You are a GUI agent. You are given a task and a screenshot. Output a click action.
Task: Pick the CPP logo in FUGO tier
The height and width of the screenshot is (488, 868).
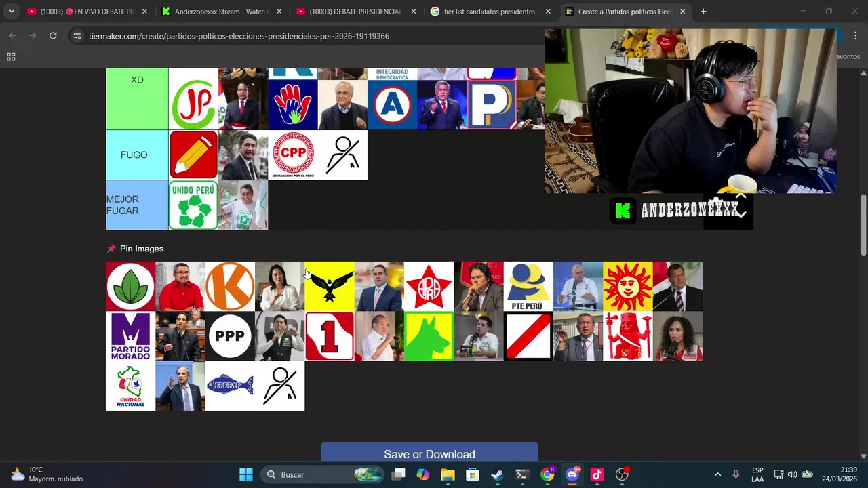click(x=293, y=155)
